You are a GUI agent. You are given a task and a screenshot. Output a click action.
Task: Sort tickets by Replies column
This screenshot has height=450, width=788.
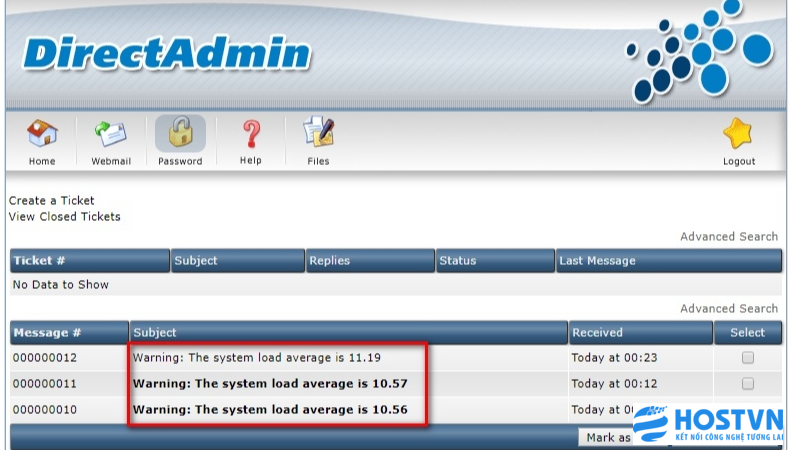[x=370, y=260]
